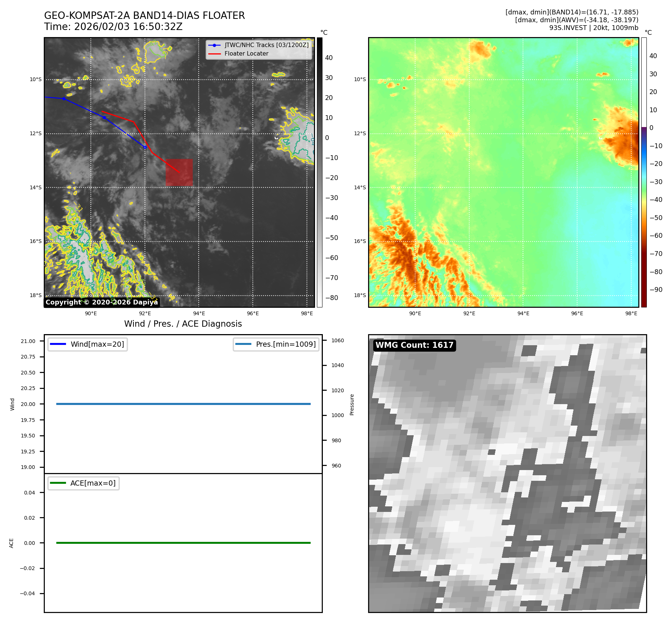This screenshot has height=626, width=672.
Task: Select the Floater Locater legend label
Action: pyautogui.click(x=246, y=54)
